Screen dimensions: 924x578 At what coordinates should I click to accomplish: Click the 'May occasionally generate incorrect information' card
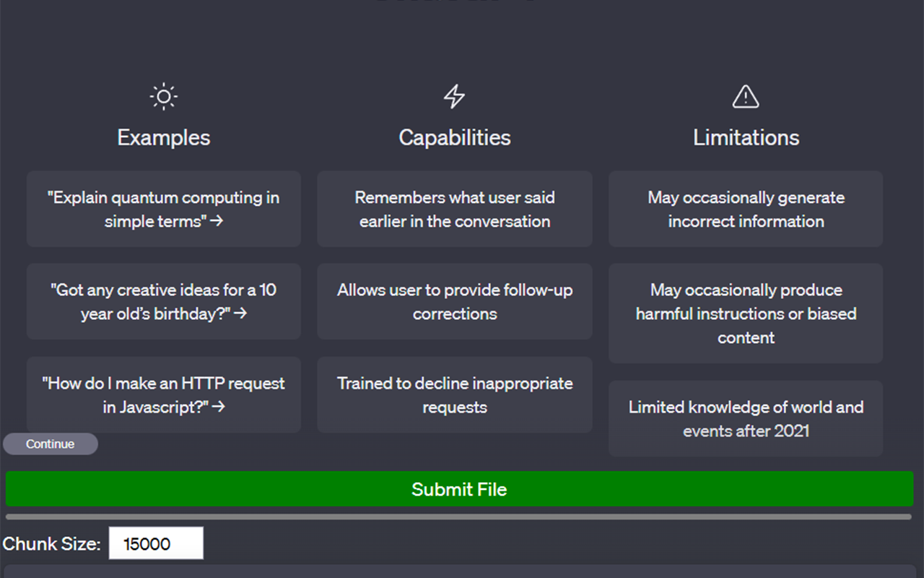745,209
